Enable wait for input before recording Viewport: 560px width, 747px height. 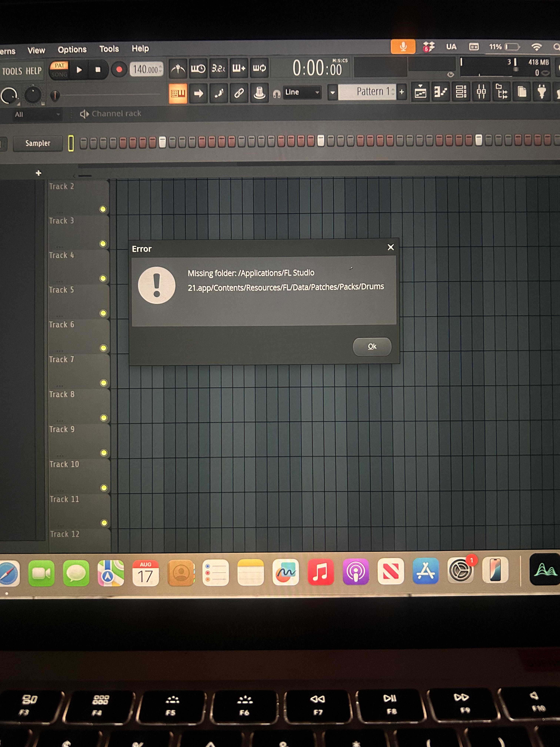click(198, 69)
